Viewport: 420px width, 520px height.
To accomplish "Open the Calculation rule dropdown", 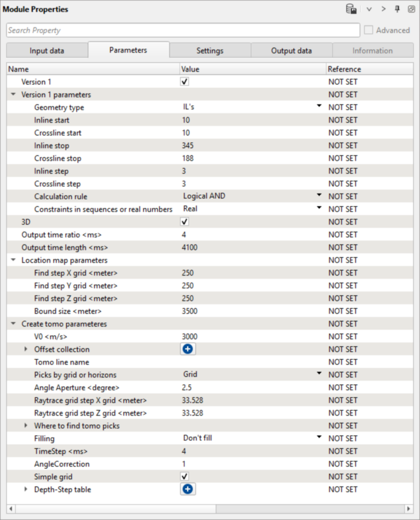I will coord(319,195).
